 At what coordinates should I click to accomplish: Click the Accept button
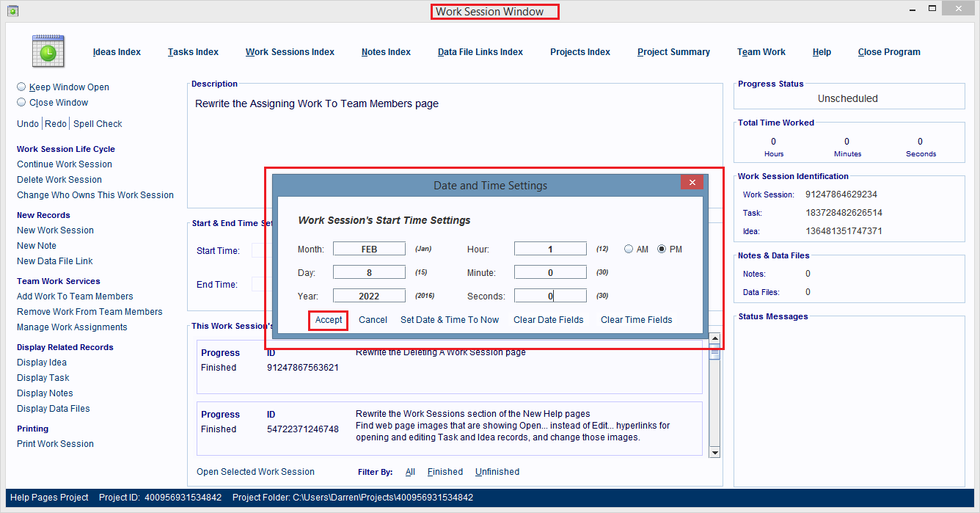coord(328,320)
